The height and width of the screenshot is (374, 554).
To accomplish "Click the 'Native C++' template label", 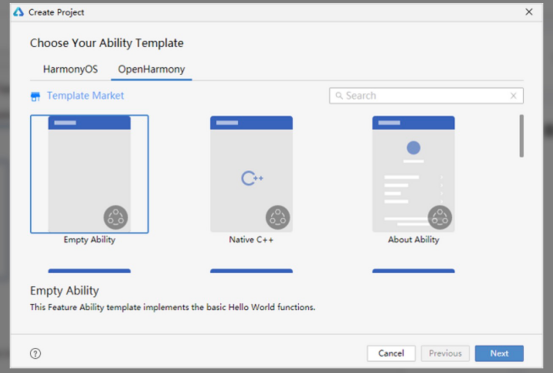I will pyautogui.click(x=251, y=240).
